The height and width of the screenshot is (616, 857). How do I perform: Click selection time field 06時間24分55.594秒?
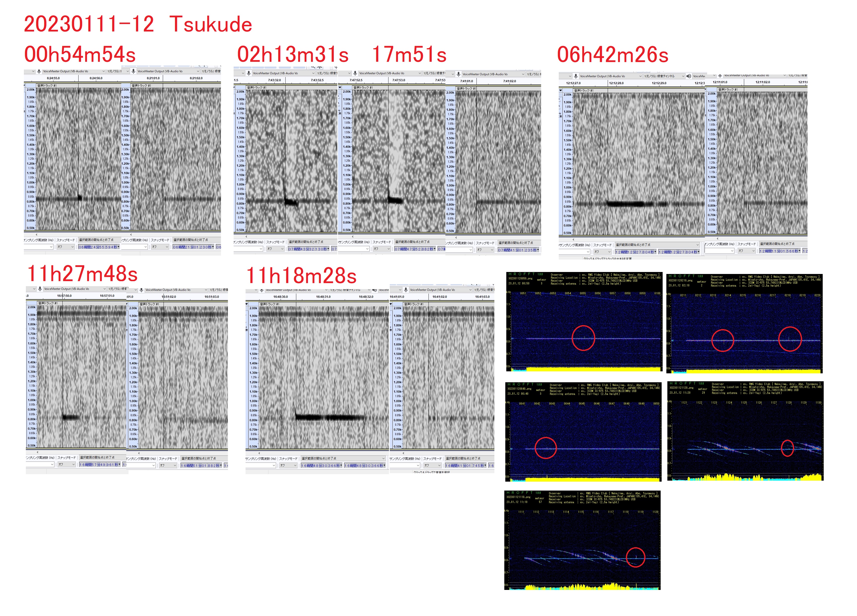tap(98, 247)
